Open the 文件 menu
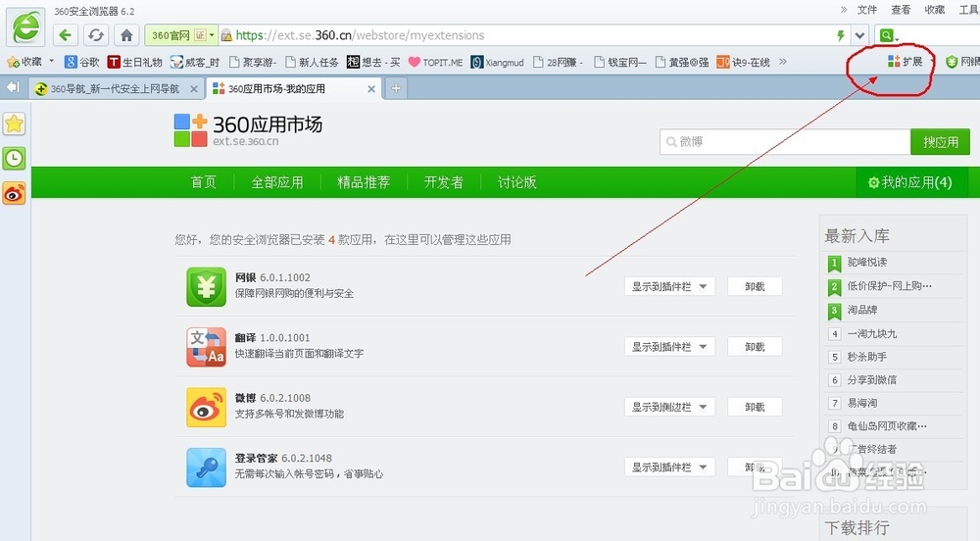 pos(867,10)
